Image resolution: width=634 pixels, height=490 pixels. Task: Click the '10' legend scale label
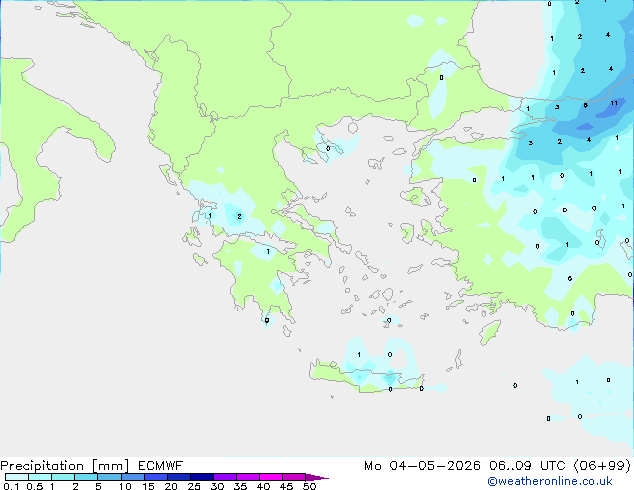(125, 486)
